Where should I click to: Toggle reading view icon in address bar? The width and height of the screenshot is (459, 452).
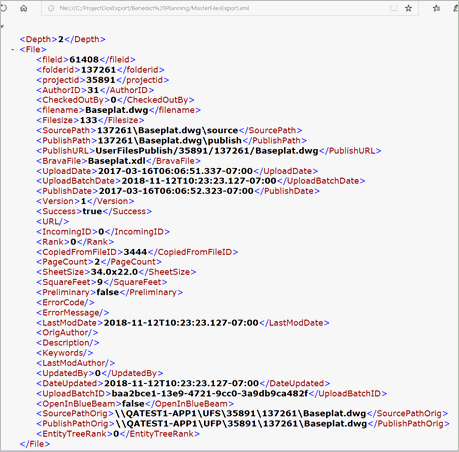[393, 8]
